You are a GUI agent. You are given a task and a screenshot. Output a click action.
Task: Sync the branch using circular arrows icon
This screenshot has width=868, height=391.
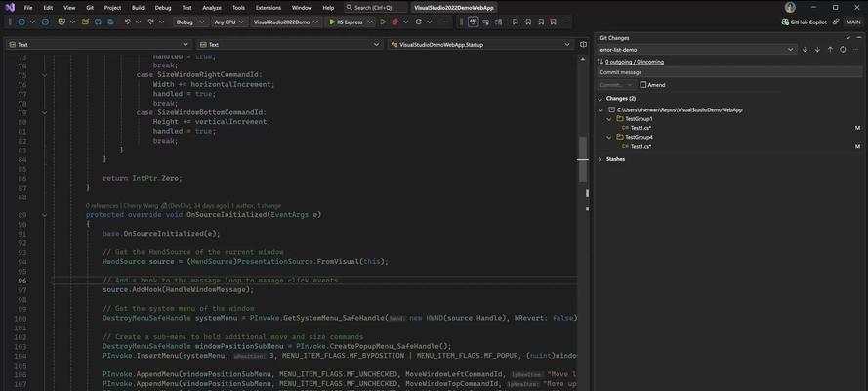[x=843, y=49]
